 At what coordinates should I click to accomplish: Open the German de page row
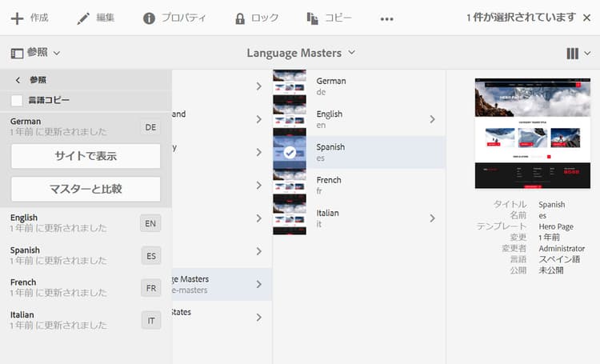359,86
